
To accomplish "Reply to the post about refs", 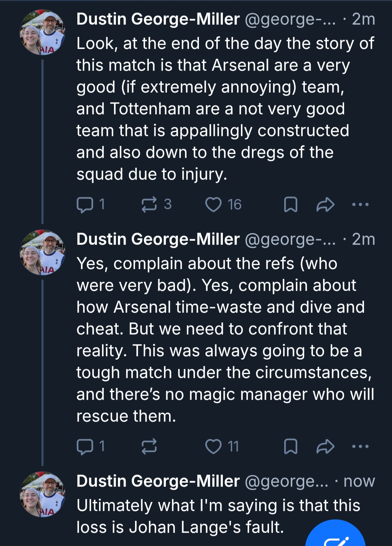I will tap(85, 446).
